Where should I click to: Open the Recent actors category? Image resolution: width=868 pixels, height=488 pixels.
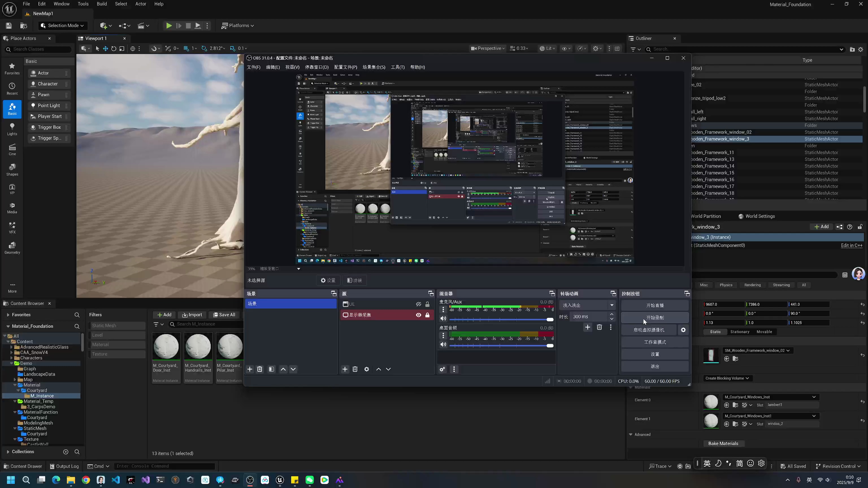(x=12, y=89)
